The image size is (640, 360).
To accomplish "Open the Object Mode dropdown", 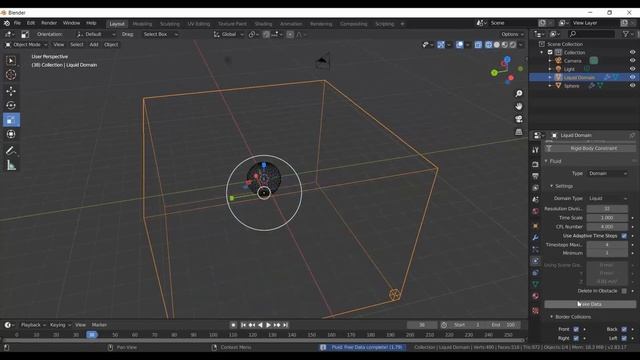I will pos(26,44).
